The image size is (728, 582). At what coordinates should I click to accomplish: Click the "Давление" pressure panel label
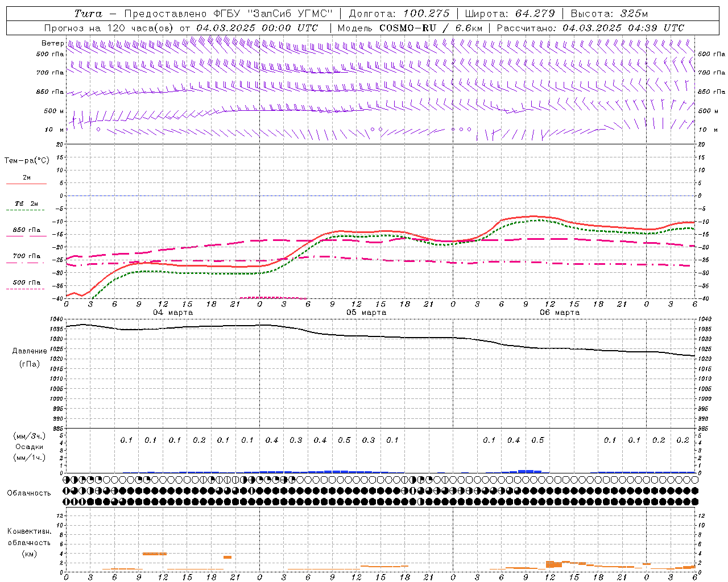click(30, 351)
